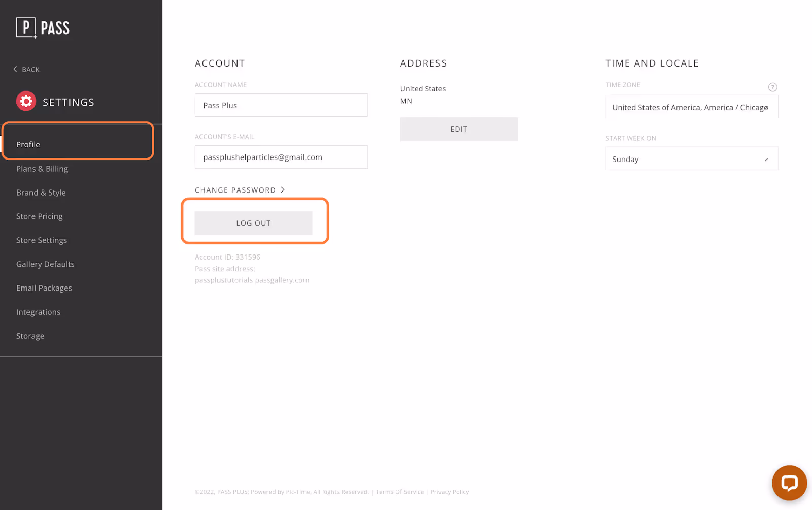The height and width of the screenshot is (510, 812).
Task: Click the CHANGE PASSWORD link
Action: [x=240, y=190]
